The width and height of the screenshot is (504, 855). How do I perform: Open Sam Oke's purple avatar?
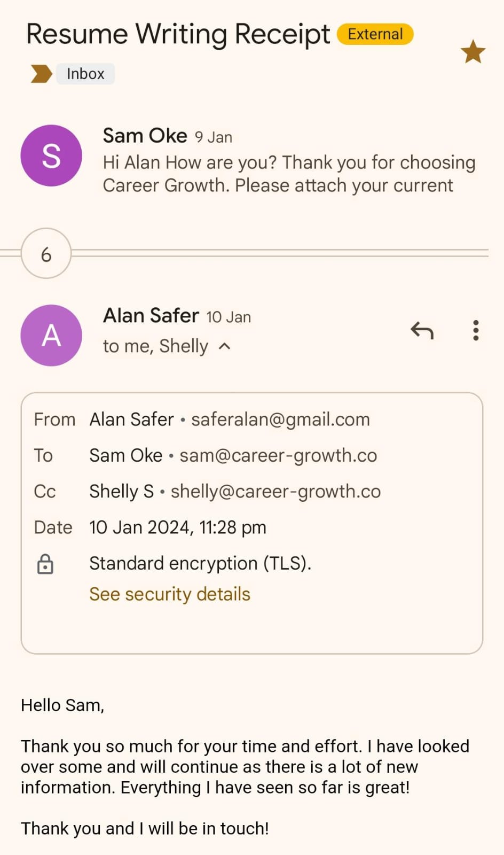click(x=51, y=156)
